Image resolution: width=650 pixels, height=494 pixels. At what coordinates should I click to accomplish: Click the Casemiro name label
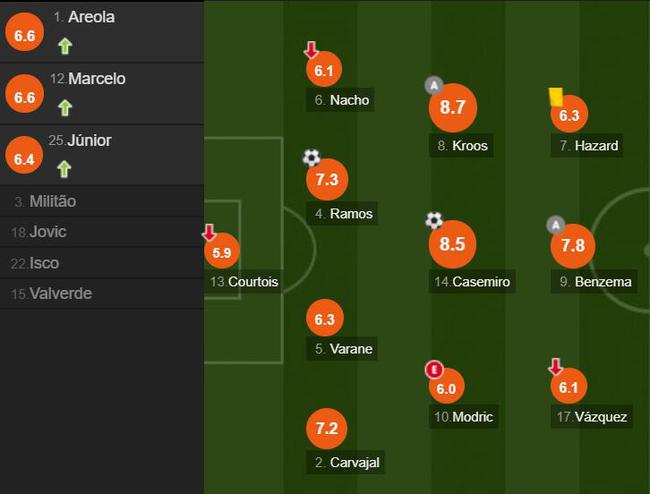point(472,282)
